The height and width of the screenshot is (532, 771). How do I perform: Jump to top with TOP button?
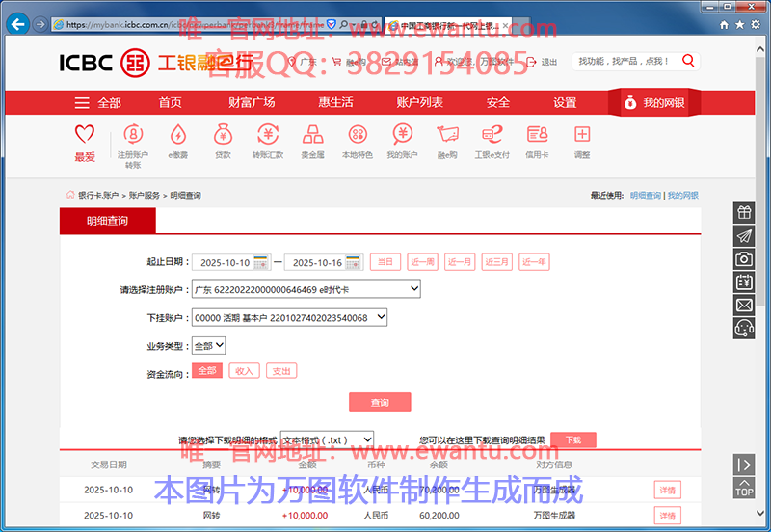(744, 488)
